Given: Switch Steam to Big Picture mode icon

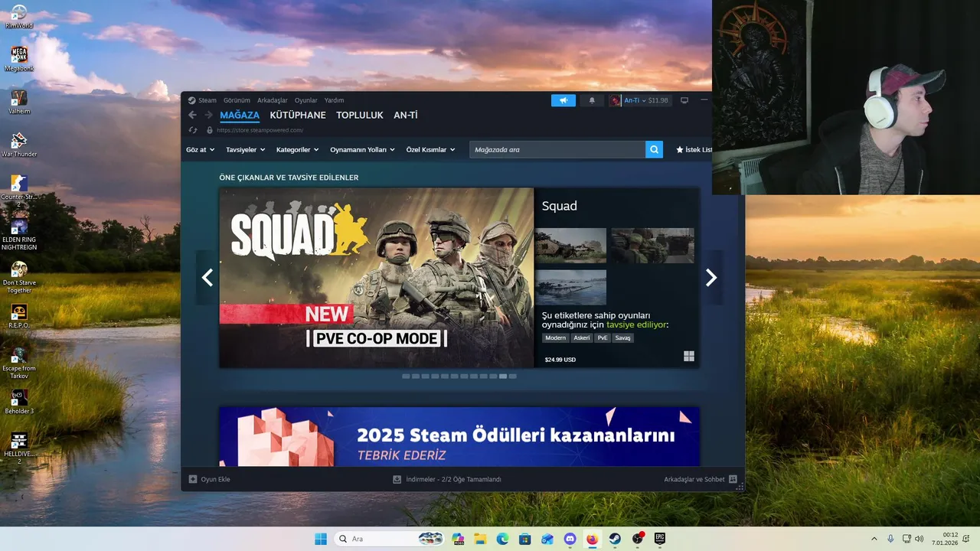Looking at the screenshot, I should tap(684, 100).
